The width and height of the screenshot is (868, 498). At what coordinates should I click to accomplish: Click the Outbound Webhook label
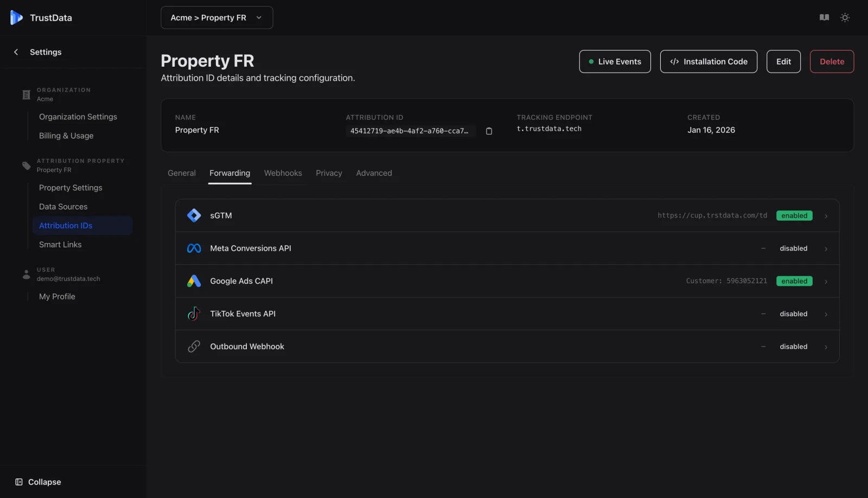pyautogui.click(x=247, y=347)
